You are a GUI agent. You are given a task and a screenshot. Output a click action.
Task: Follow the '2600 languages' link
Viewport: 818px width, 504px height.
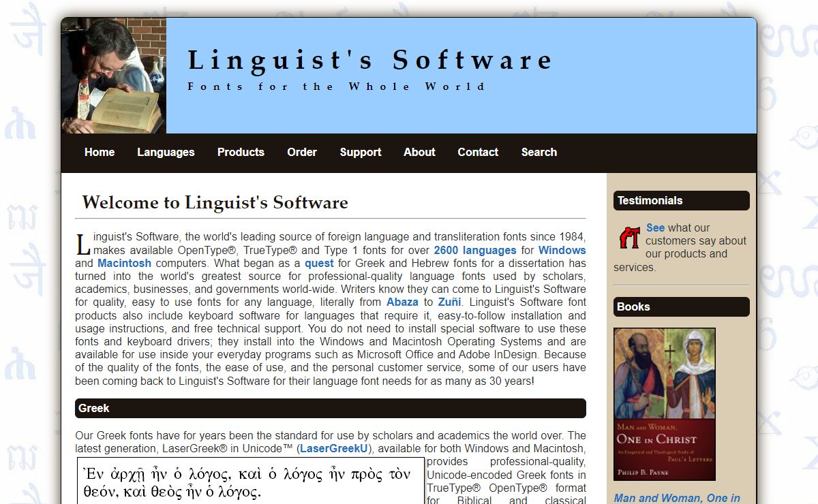coord(475,250)
